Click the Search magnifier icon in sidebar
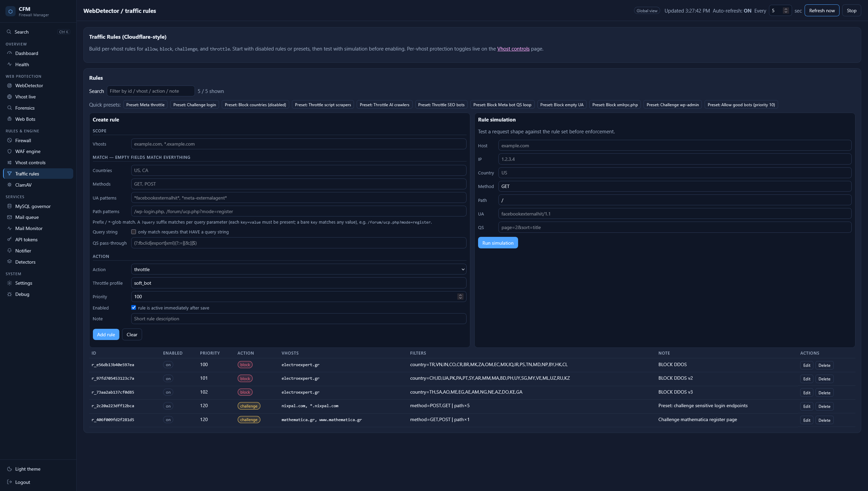The width and height of the screenshot is (868, 491). 9,32
